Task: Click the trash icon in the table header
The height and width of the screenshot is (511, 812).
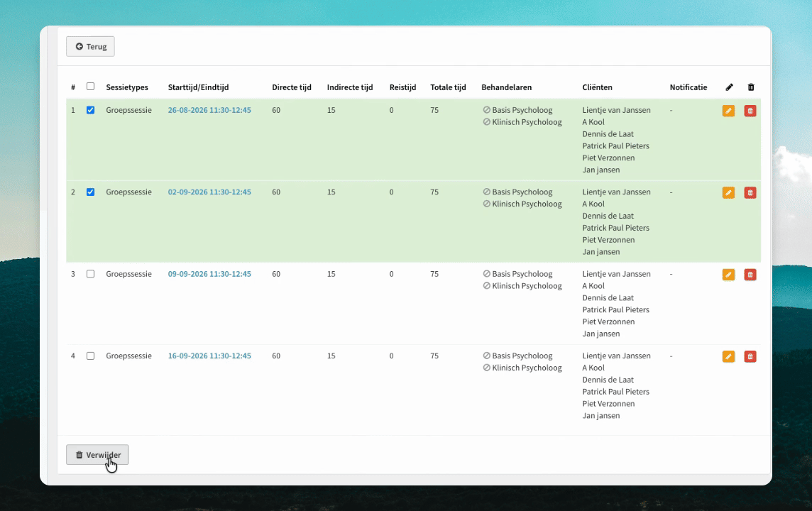Action: click(x=751, y=87)
